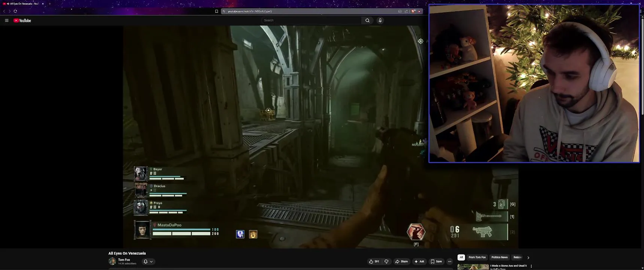This screenshot has height=270, width=644.
Task: Reload the page
Action: point(15,11)
